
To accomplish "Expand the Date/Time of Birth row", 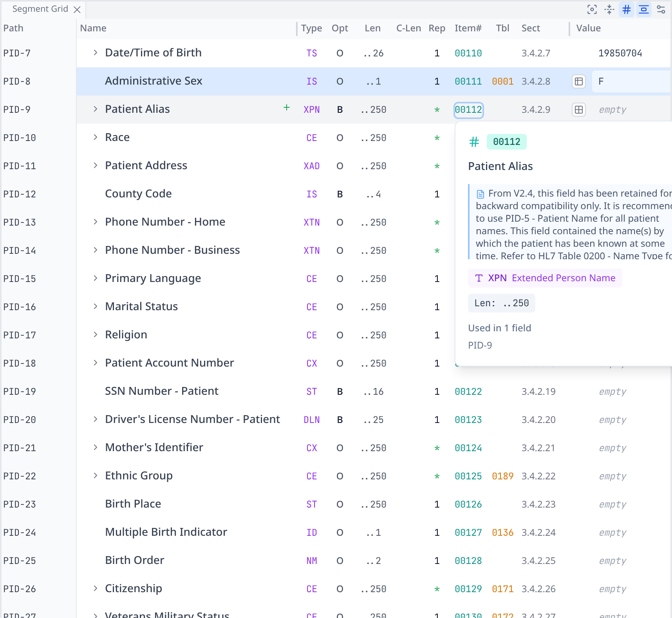I will point(95,52).
